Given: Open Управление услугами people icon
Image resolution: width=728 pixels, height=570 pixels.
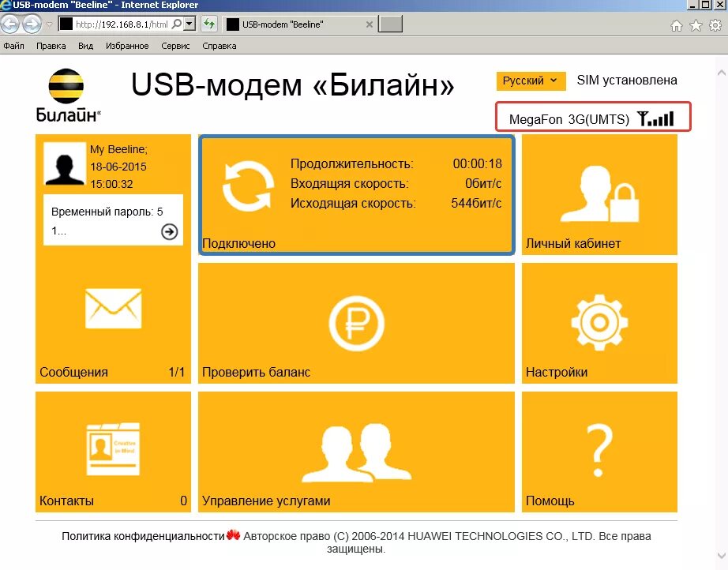Looking at the screenshot, I should (357, 453).
